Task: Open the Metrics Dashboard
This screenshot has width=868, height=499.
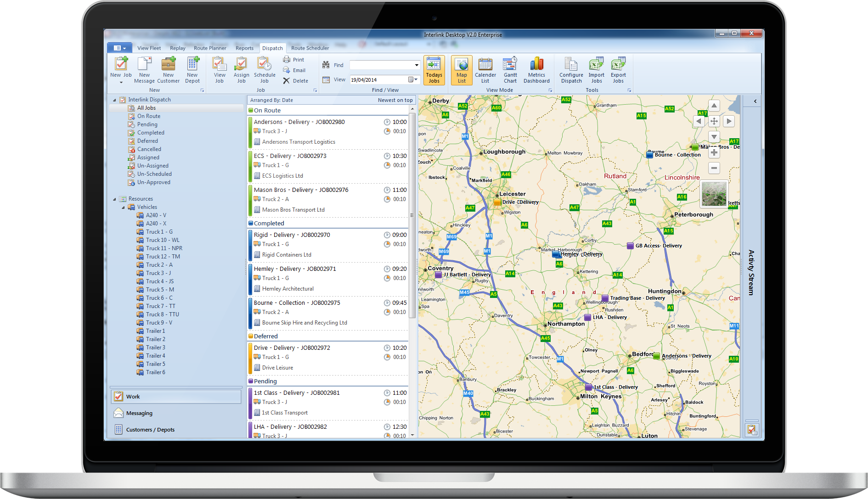Action: pos(536,65)
